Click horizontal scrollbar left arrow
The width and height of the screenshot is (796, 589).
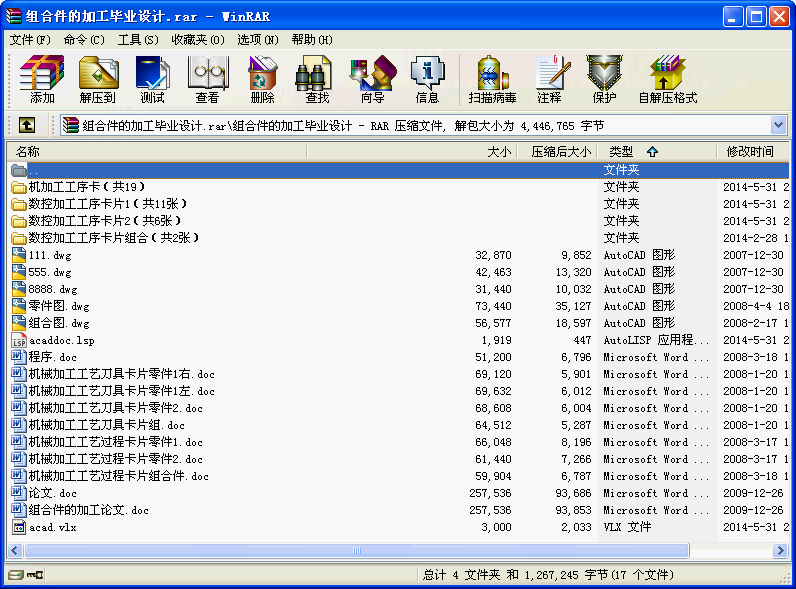[15, 550]
